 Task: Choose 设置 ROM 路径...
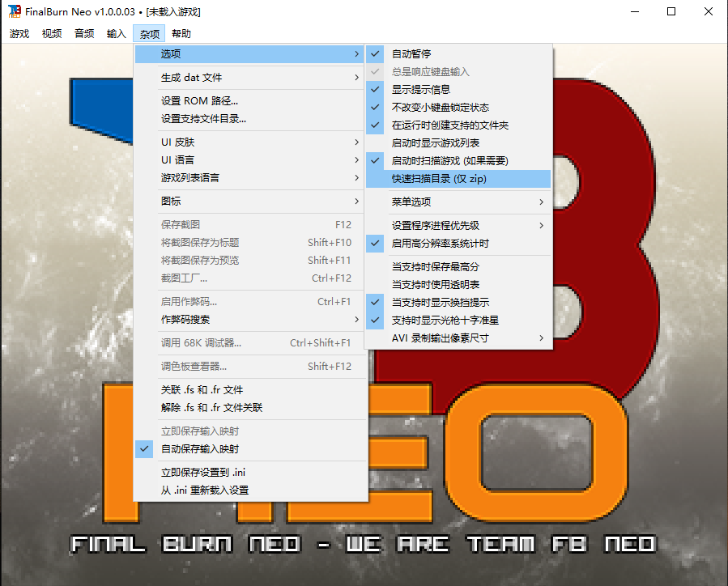pos(249,101)
